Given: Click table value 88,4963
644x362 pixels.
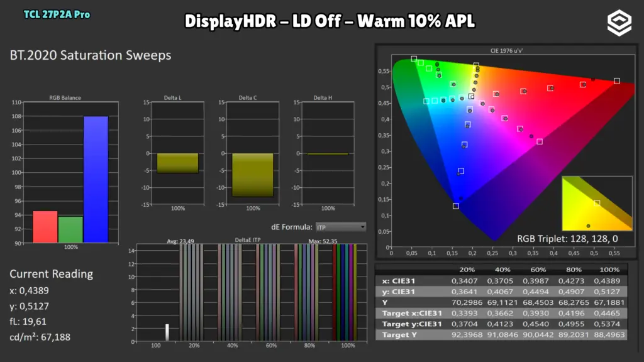Looking at the screenshot, I should [609, 334].
